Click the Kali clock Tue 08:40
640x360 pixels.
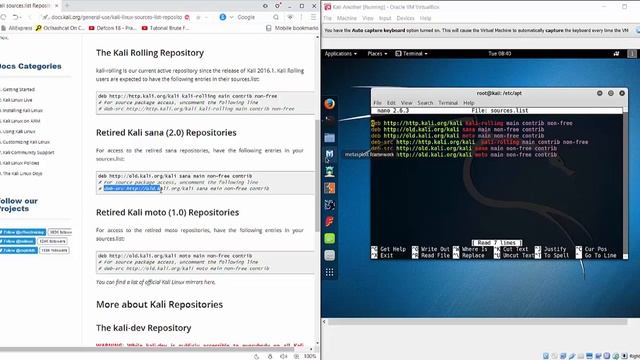tap(500, 53)
